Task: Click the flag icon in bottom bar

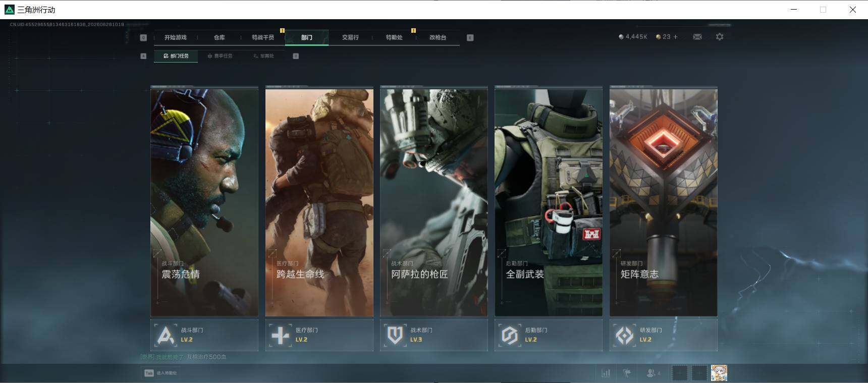Action: click(x=627, y=373)
